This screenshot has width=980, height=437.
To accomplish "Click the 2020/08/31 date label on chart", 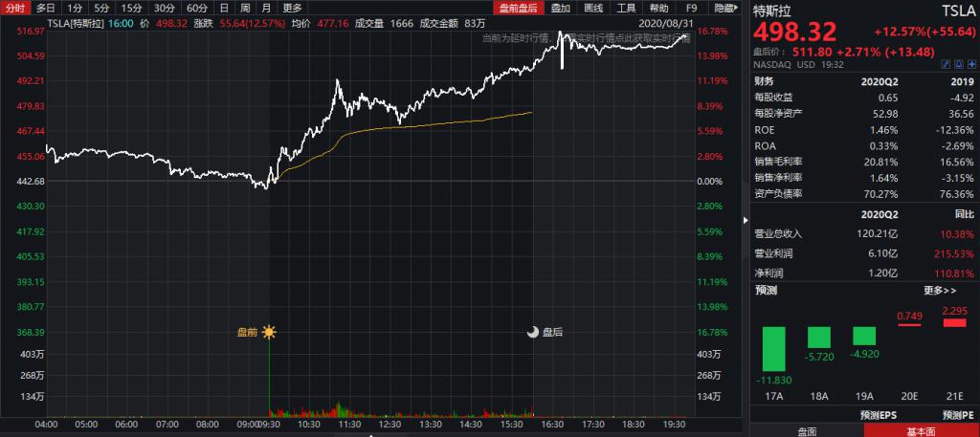I will pyautogui.click(x=665, y=23).
